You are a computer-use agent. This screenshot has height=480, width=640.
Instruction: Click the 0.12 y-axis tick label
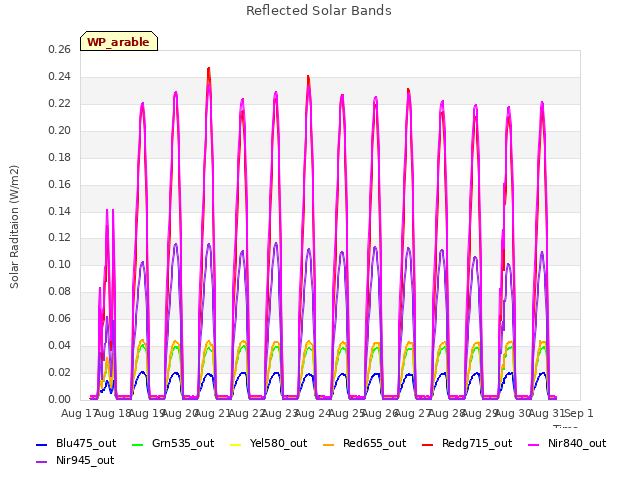(x=60, y=238)
